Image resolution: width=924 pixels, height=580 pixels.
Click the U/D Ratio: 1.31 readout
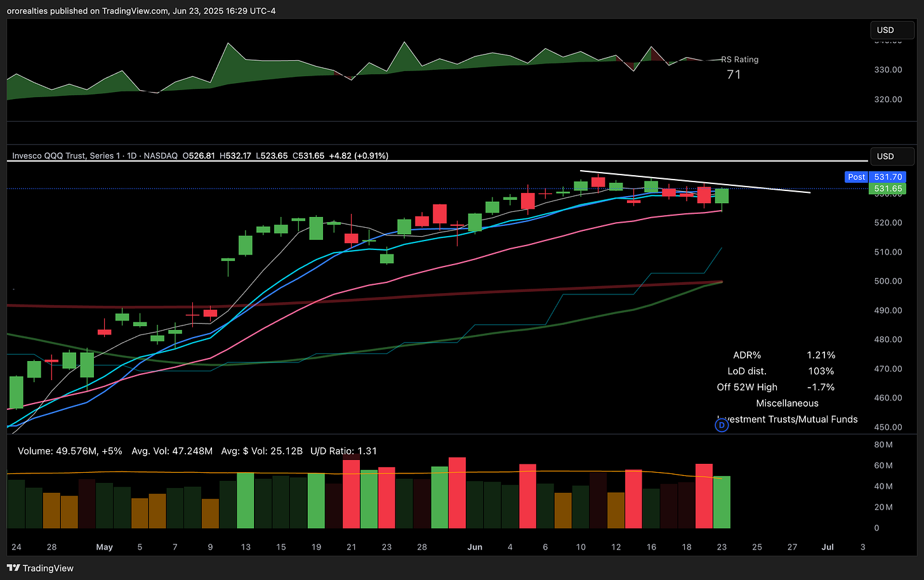343,451
